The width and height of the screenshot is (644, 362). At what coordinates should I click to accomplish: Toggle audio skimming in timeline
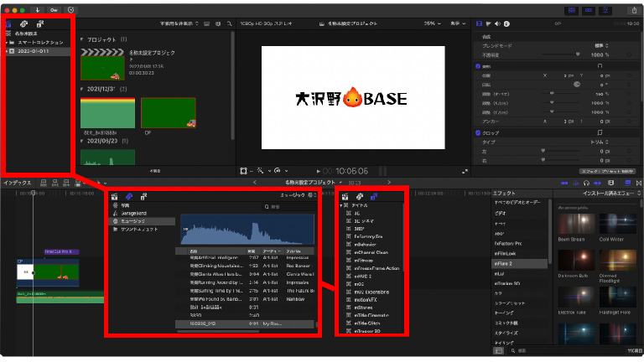click(576, 183)
